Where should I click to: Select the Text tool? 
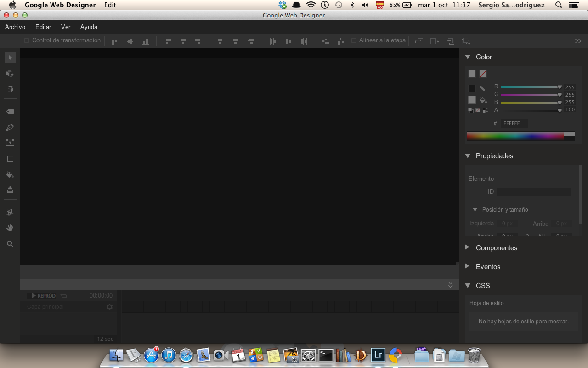click(x=10, y=143)
